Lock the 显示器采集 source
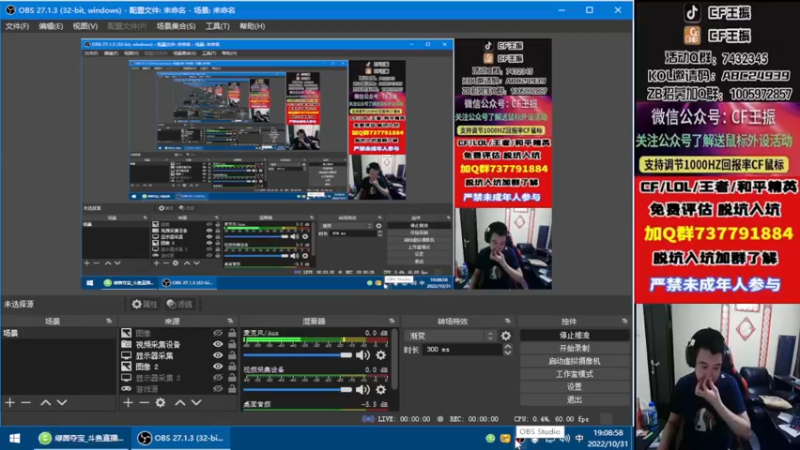Screen dimensions: 800x450 pyautogui.click(x=232, y=355)
